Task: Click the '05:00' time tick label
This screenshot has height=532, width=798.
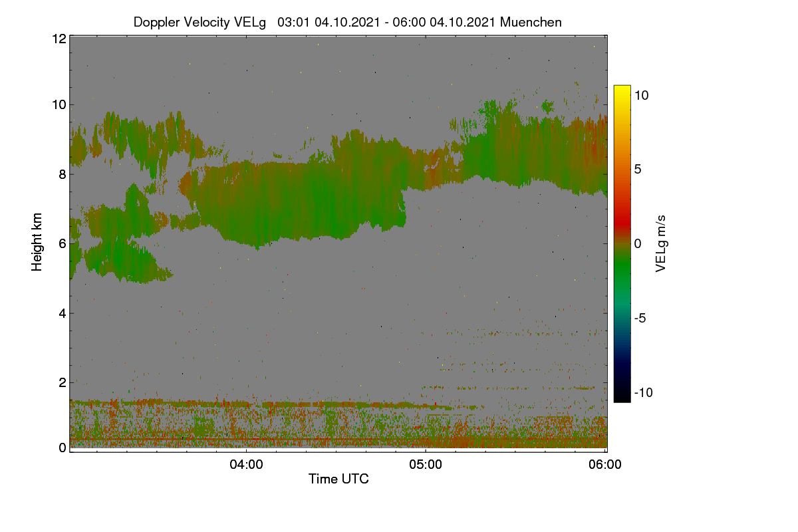Action: [x=426, y=465]
